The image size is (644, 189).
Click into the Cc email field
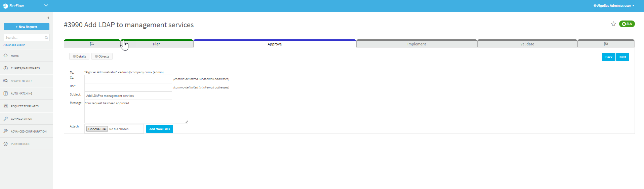(x=128, y=79)
